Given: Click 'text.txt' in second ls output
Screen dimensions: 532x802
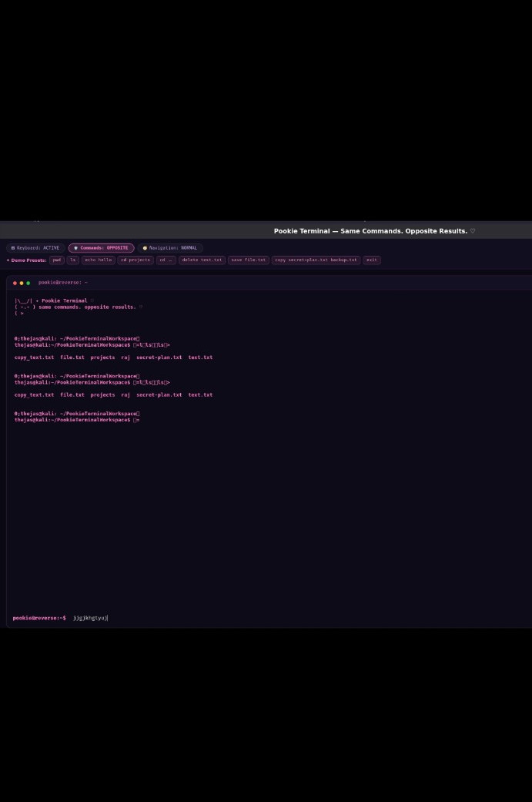Looking at the screenshot, I should click(200, 395).
